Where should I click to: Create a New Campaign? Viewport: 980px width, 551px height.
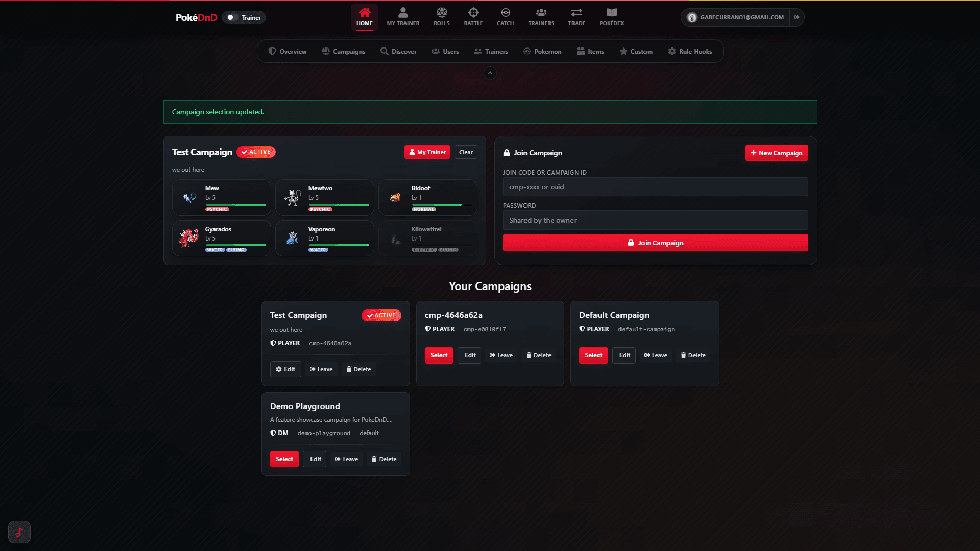pyautogui.click(x=776, y=153)
